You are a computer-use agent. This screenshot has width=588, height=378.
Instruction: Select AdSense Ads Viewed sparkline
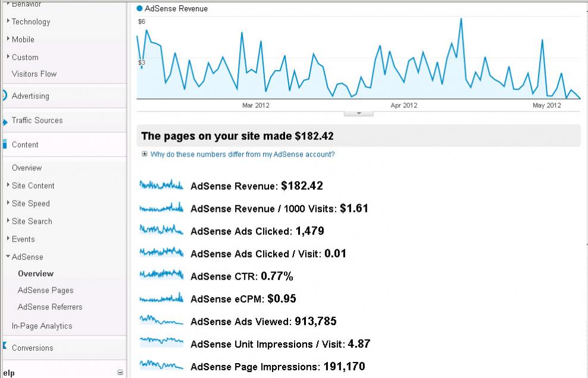pos(161,320)
